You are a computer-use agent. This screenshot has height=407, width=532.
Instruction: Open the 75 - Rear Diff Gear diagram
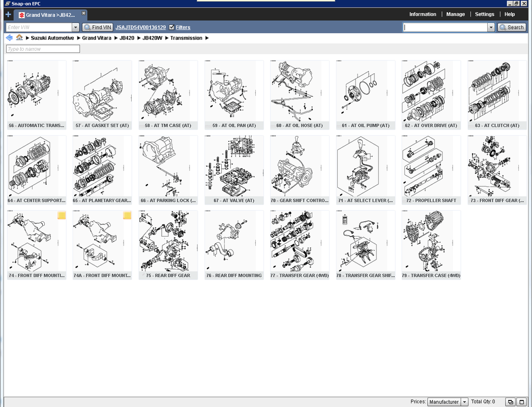[168, 245]
